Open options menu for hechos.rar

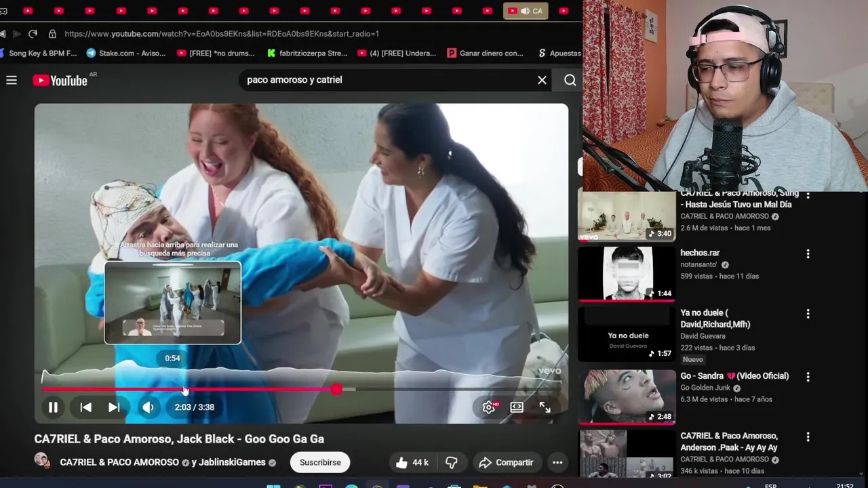coord(808,254)
